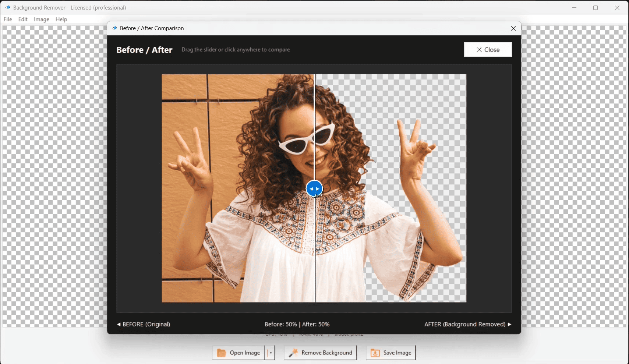The width and height of the screenshot is (629, 364).
Task: Close the comparison dialog via title bar X
Action: point(513,28)
